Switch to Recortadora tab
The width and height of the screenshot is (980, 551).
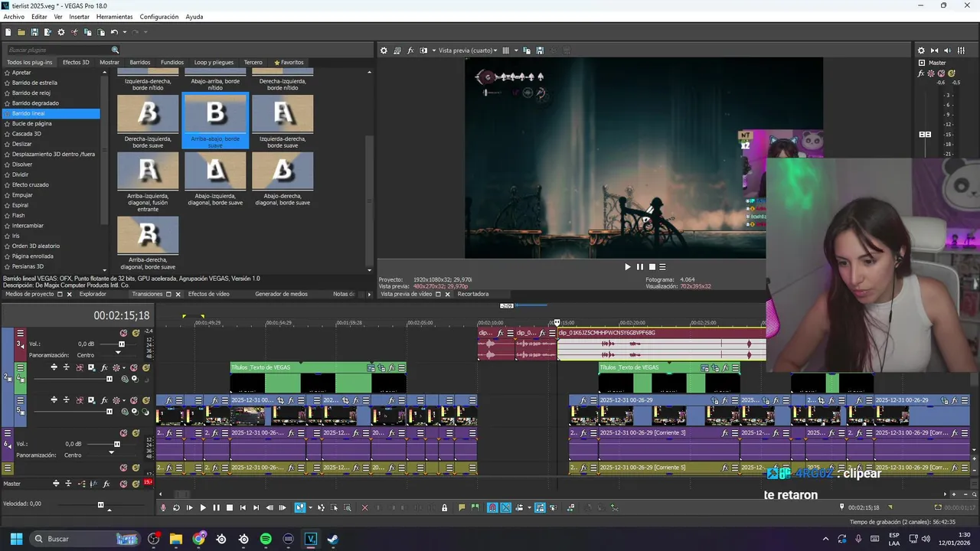tap(472, 294)
